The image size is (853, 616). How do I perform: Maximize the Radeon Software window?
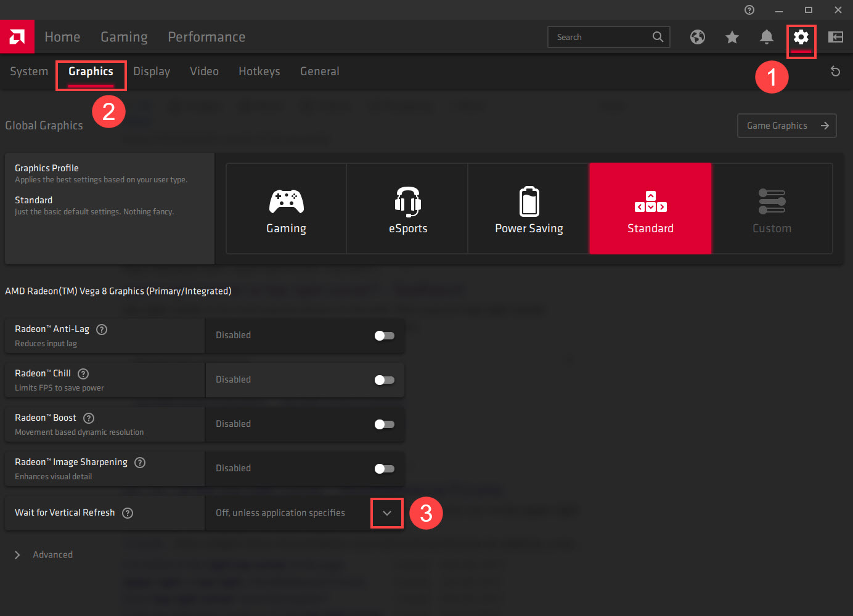tap(809, 10)
